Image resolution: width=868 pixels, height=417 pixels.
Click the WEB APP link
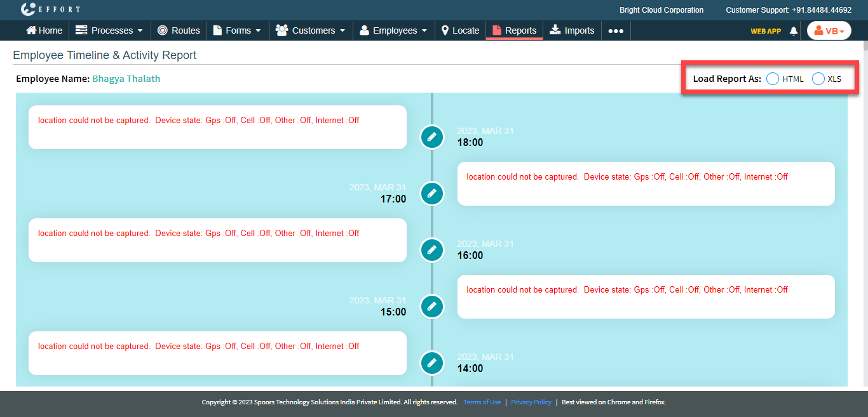tap(766, 30)
